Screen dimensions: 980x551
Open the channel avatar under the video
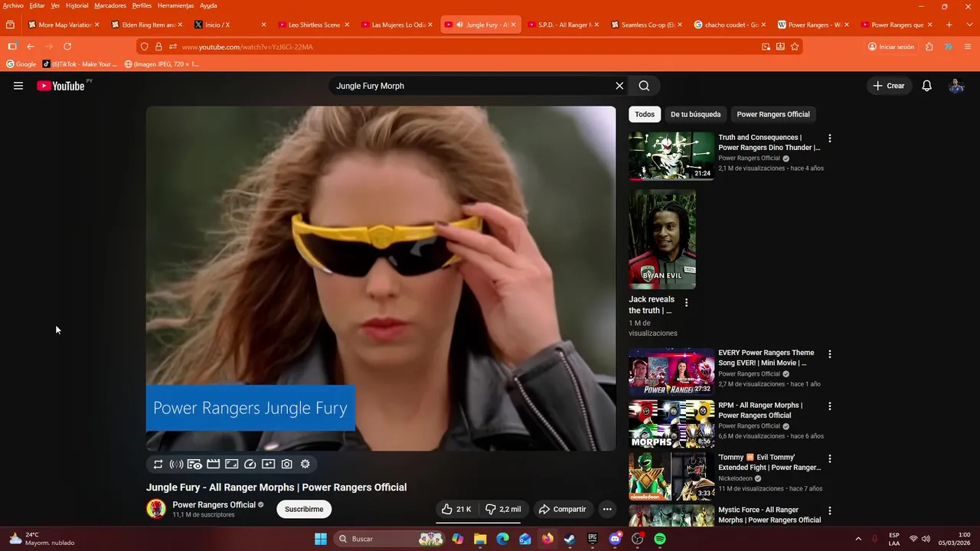click(156, 509)
